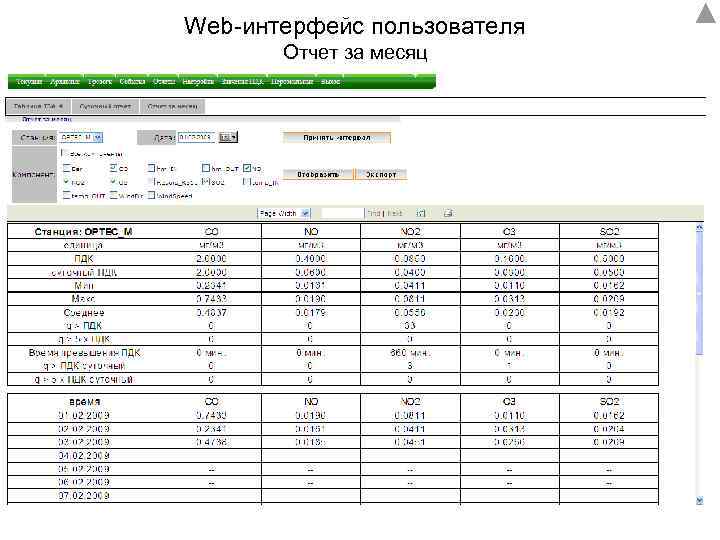
Task: Switch to the Отчет за месяц tab
Action: point(173,107)
